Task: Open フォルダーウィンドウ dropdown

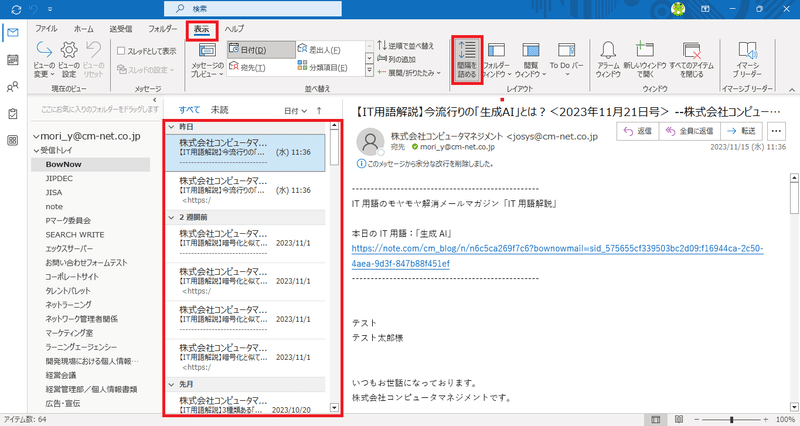Action: (496, 59)
